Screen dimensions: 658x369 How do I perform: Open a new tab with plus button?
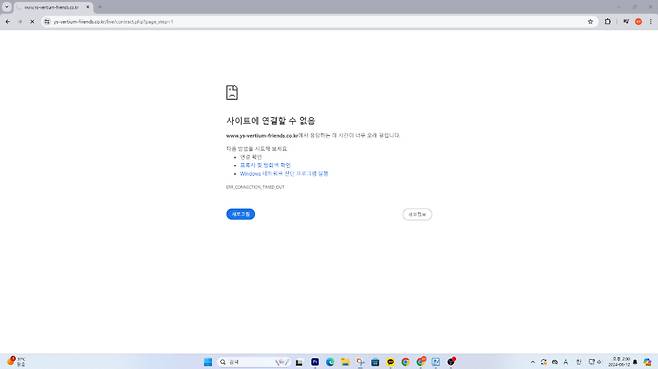click(100, 7)
